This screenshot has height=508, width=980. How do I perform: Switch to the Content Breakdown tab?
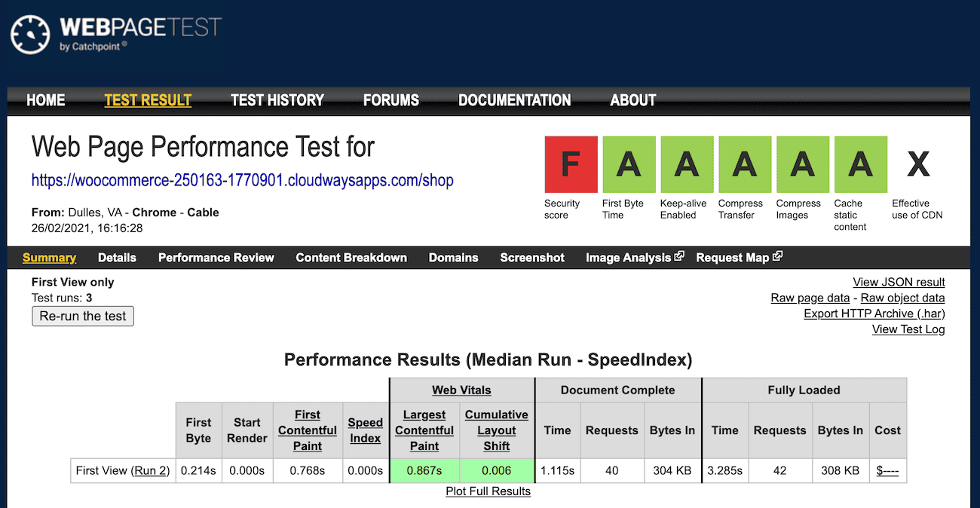click(x=351, y=258)
